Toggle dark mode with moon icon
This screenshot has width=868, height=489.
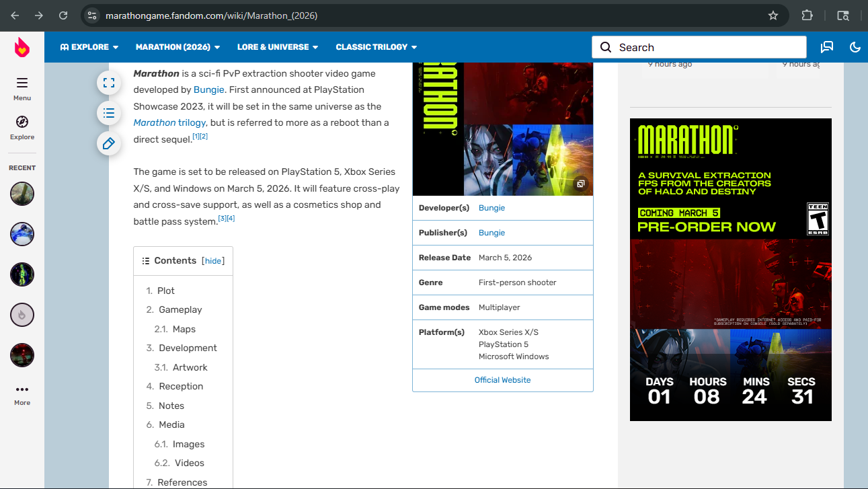[x=855, y=47]
